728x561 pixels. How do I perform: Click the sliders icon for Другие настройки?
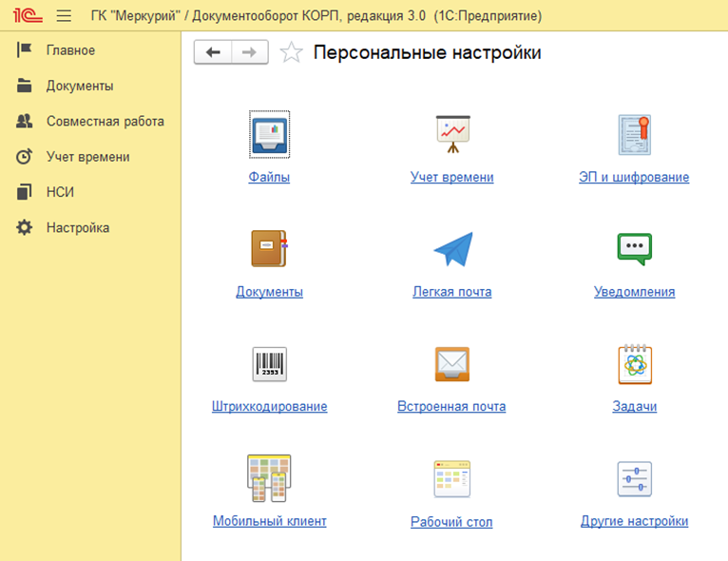(635, 479)
